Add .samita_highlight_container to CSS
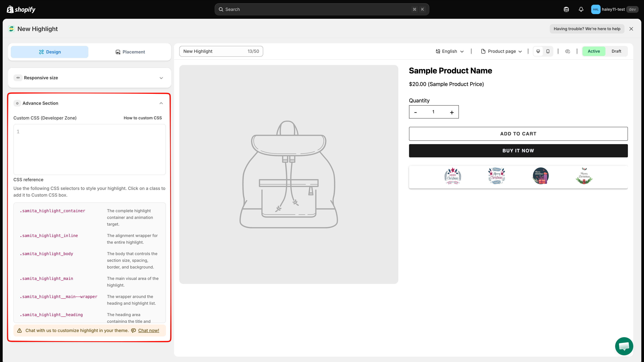644x362 pixels. coord(52,211)
